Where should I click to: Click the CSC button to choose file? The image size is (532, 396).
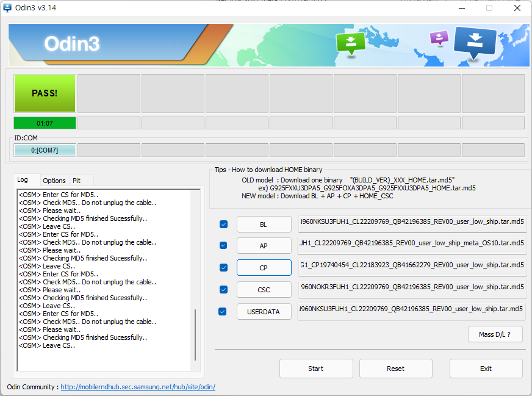[x=264, y=290]
